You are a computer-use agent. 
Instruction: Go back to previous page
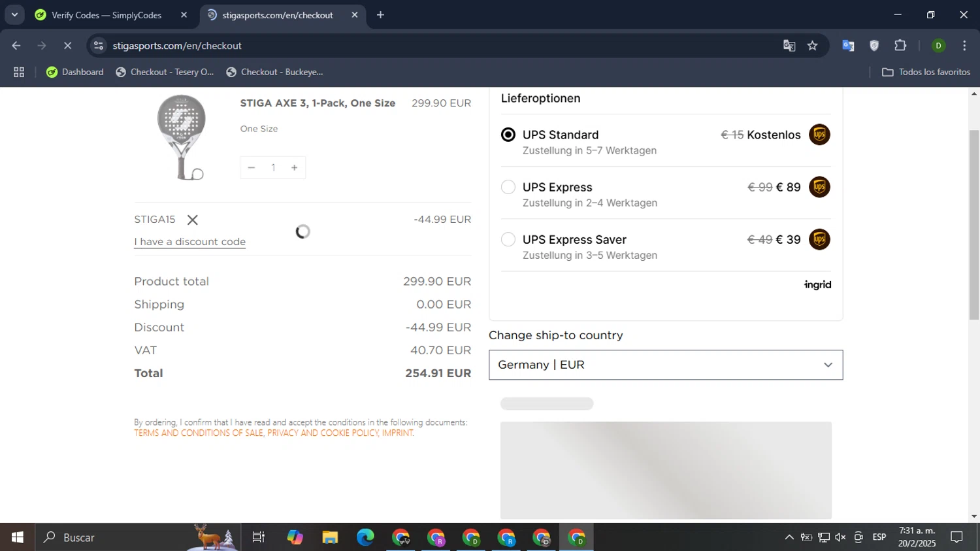point(16,46)
